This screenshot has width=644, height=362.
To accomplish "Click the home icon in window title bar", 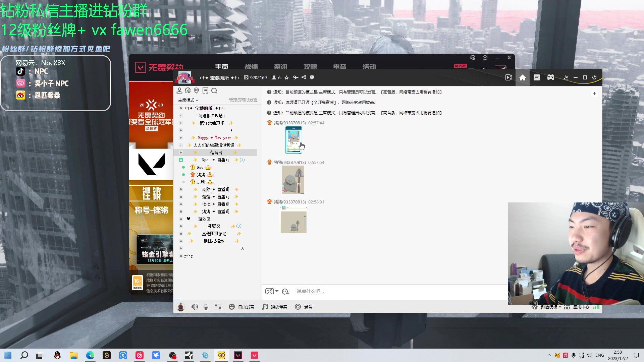I will click(523, 77).
